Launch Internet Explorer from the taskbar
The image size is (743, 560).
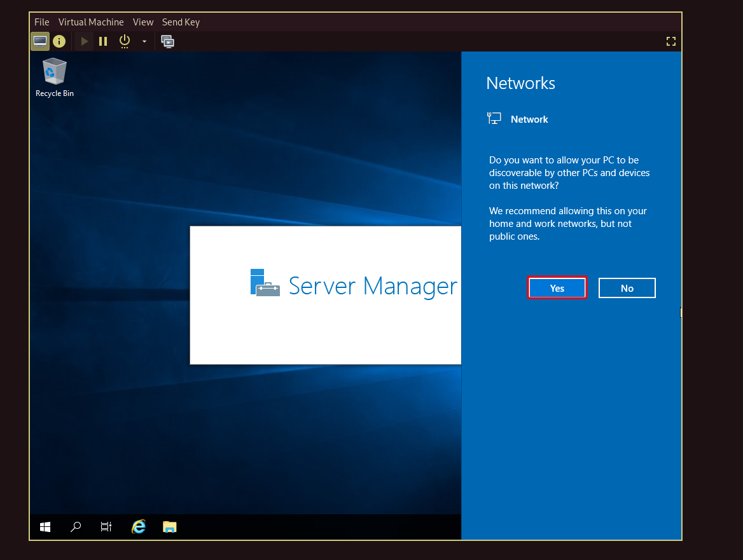click(x=139, y=527)
